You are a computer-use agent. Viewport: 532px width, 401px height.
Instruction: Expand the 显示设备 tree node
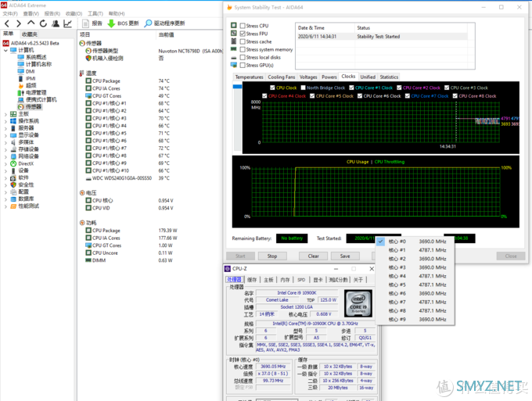(5, 135)
